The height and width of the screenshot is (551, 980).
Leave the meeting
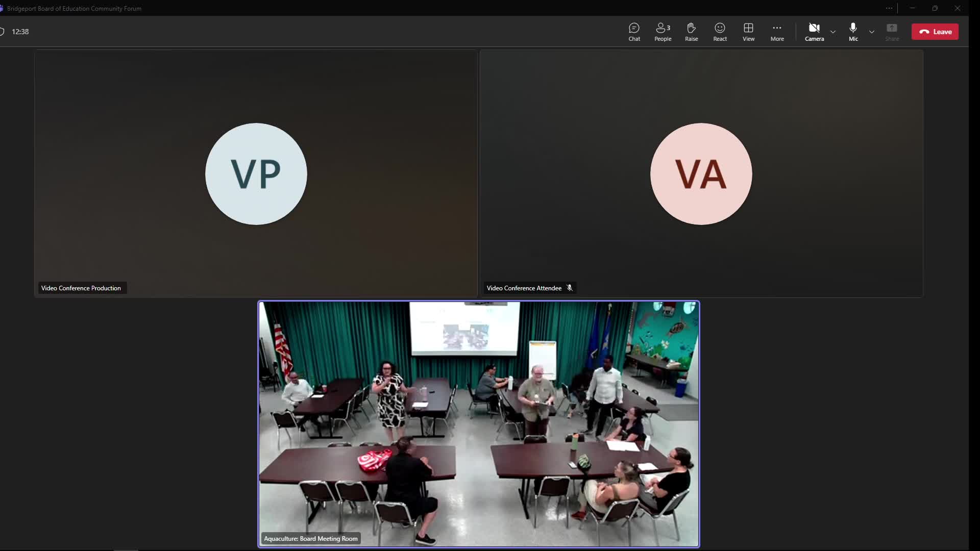(x=935, y=32)
